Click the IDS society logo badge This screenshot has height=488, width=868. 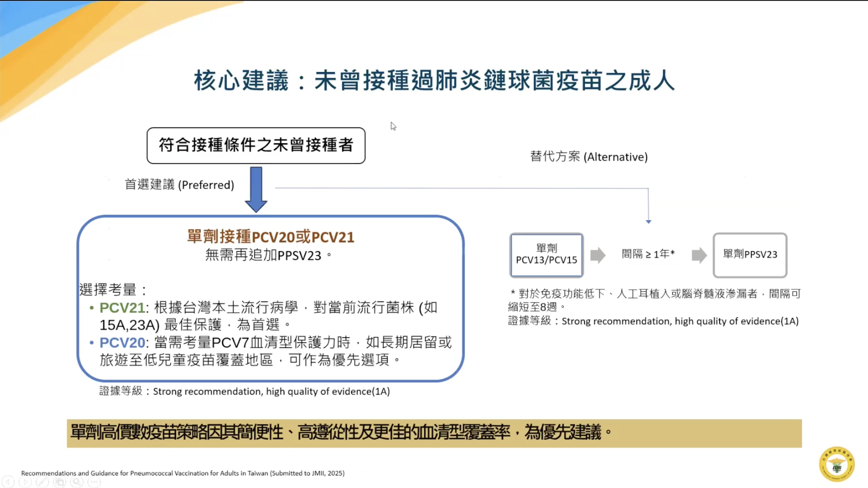coord(837,464)
